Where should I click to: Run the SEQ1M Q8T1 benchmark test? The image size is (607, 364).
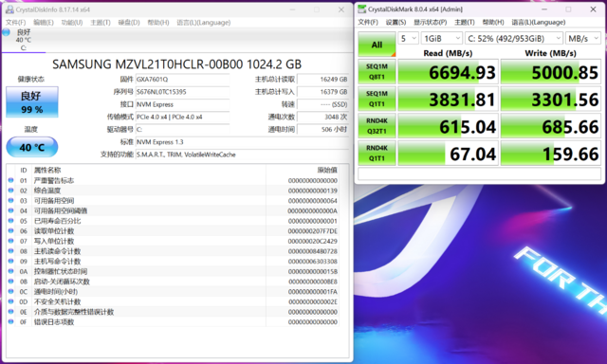click(377, 71)
